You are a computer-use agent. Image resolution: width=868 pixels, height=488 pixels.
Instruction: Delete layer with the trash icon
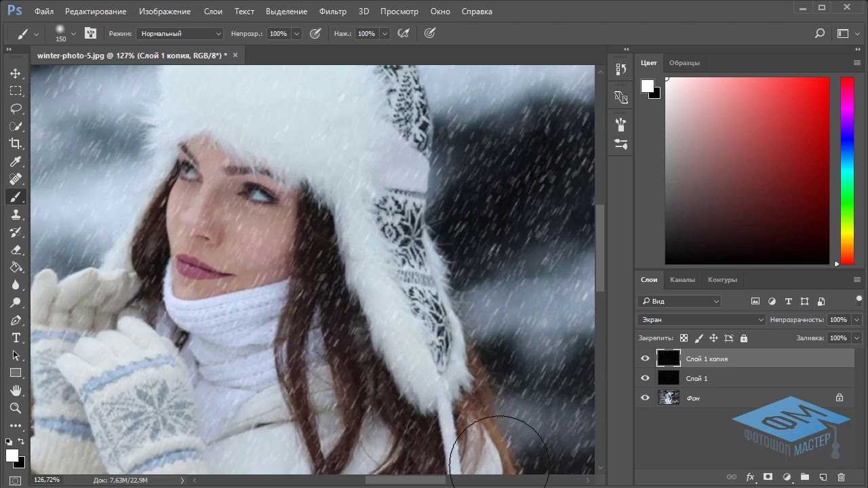pos(842,477)
